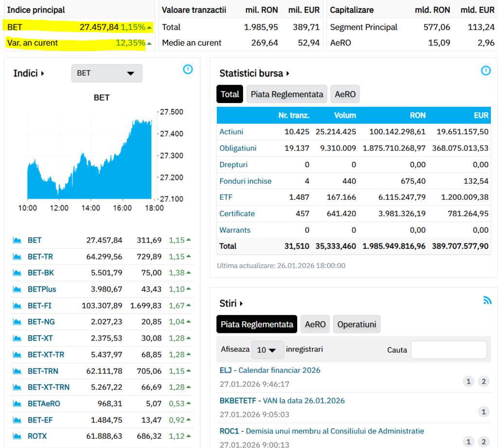Expand the Statistici bursa heading arrow
The width and height of the screenshot is (498, 448).
288,74
